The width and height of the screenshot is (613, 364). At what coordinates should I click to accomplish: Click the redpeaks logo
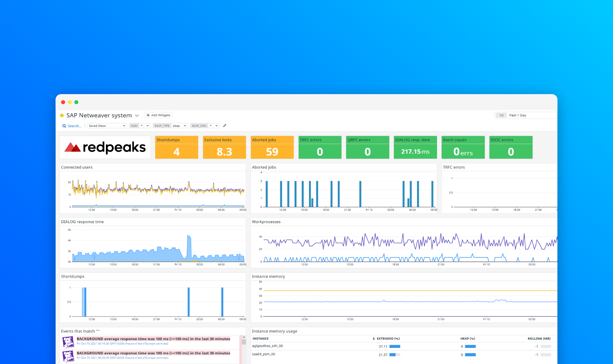(x=105, y=147)
